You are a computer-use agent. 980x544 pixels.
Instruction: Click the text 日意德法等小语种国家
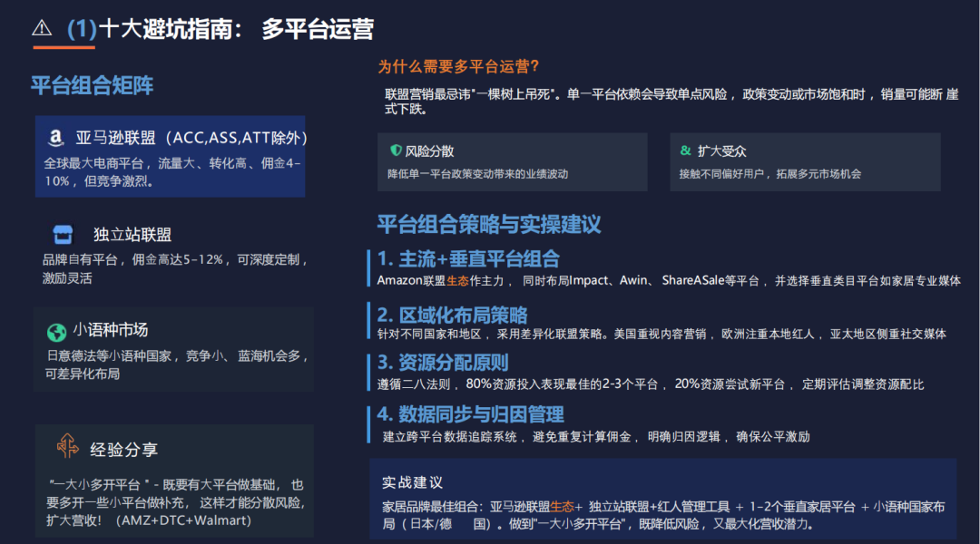pyautogui.click(x=109, y=355)
